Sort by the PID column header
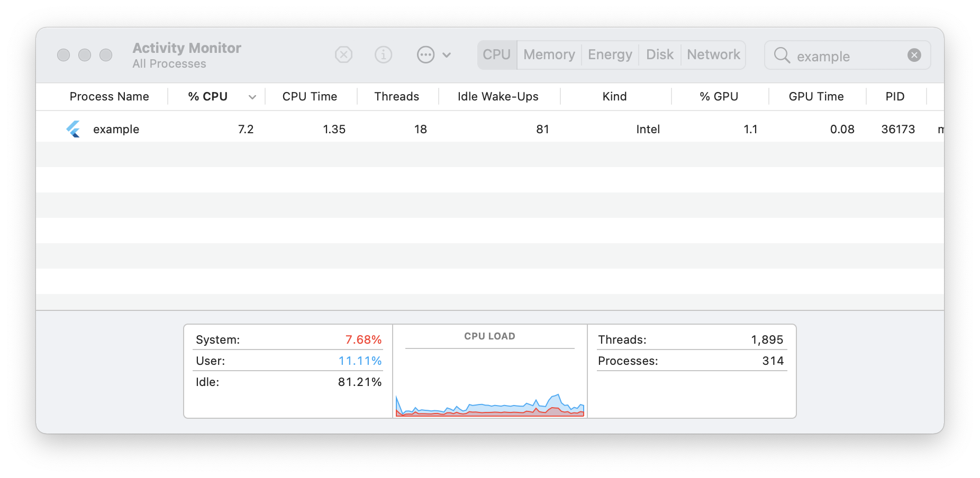The image size is (980, 478). coord(895,96)
